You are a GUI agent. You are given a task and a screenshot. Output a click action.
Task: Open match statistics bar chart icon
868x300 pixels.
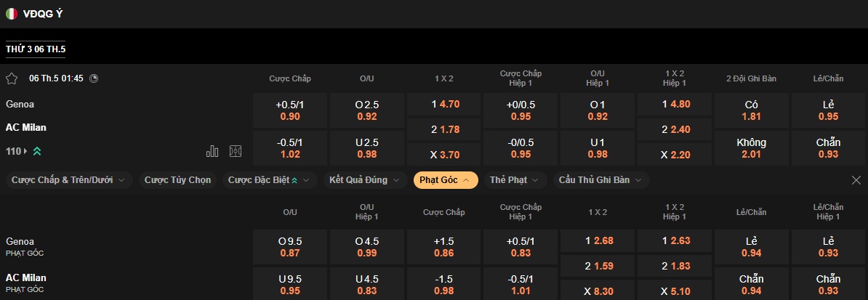212,151
